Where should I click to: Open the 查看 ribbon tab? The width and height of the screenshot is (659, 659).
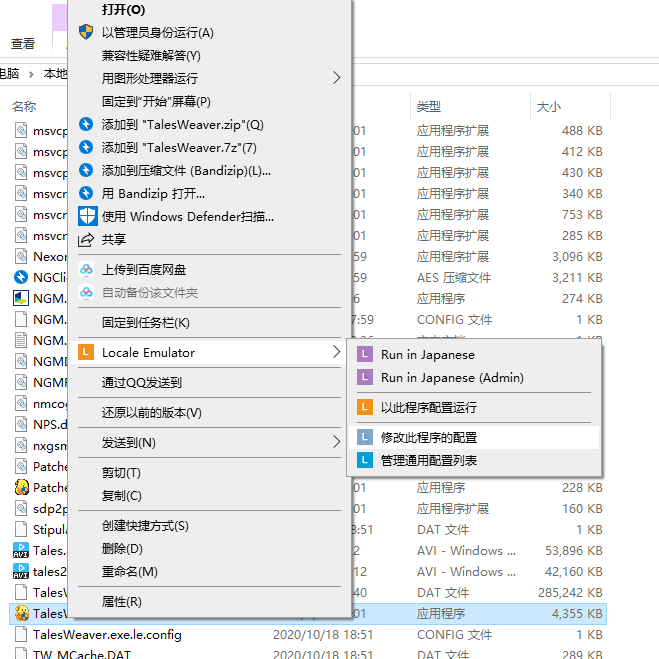(23, 43)
